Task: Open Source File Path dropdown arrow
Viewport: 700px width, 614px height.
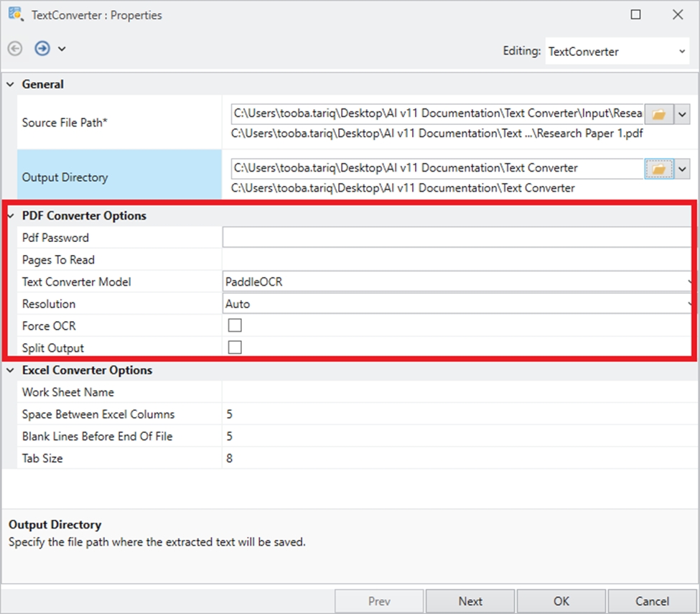Action: click(682, 114)
